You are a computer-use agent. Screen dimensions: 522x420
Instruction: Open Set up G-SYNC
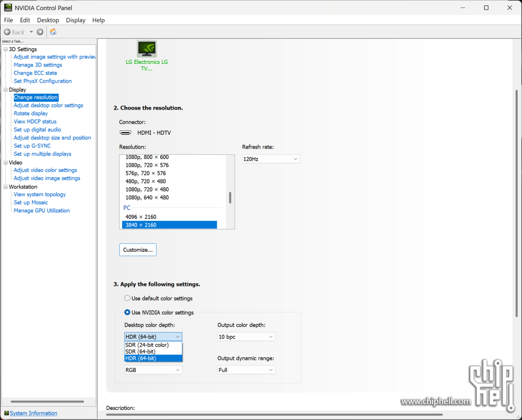pyautogui.click(x=32, y=146)
